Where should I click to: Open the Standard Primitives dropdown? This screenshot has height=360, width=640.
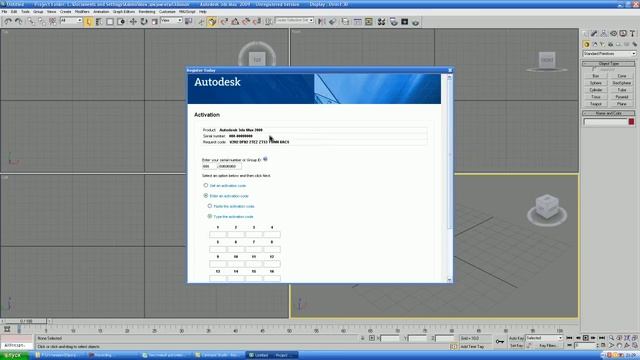[609, 54]
